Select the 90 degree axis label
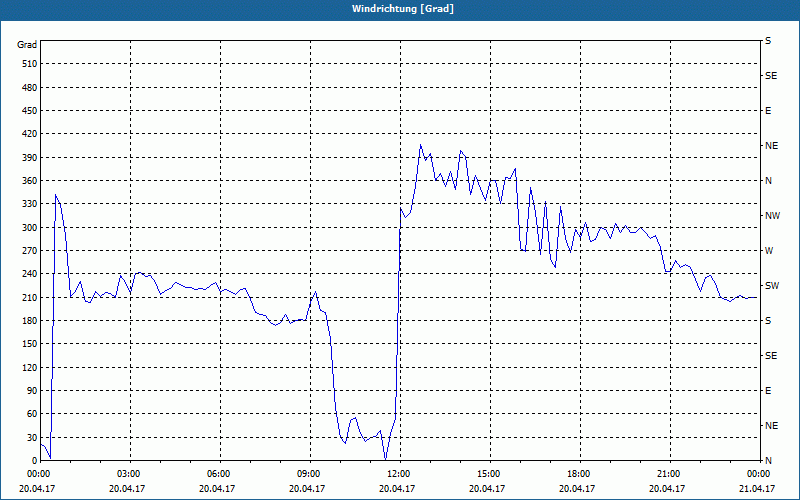Viewport: 800px width, 500px height. point(32,391)
